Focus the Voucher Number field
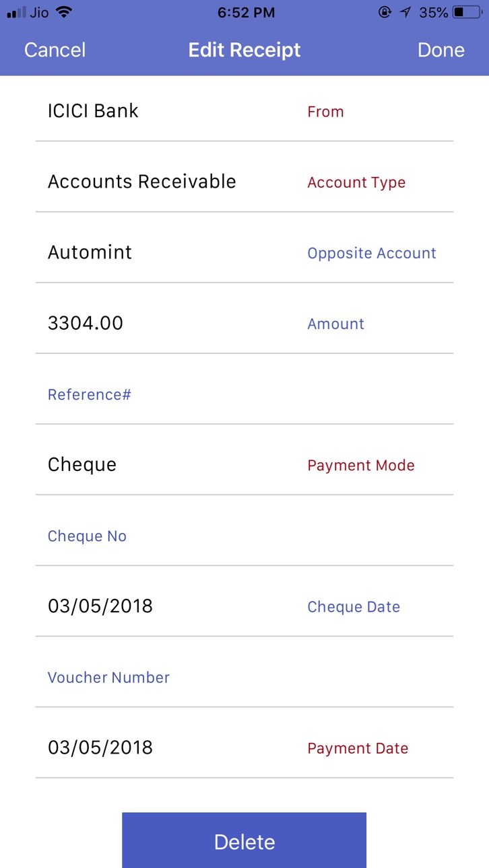The image size is (489, 868). click(244, 677)
